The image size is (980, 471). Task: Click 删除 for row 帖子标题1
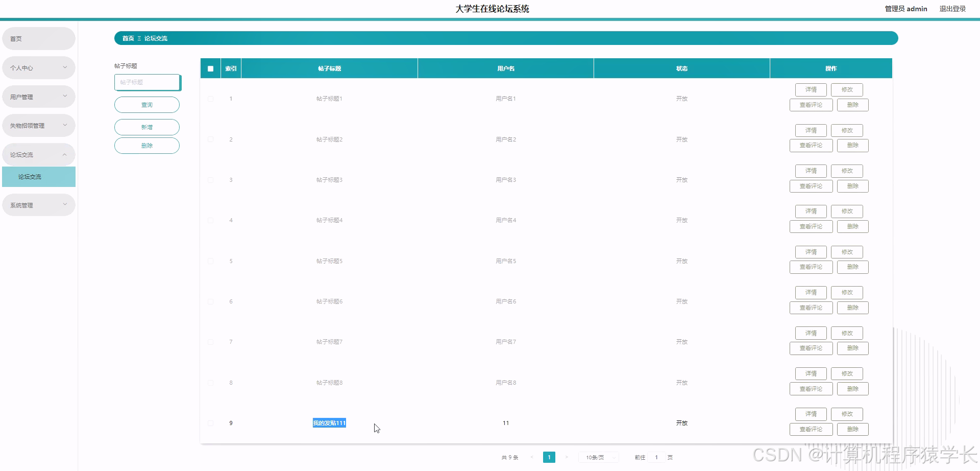(x=852, y=105)
